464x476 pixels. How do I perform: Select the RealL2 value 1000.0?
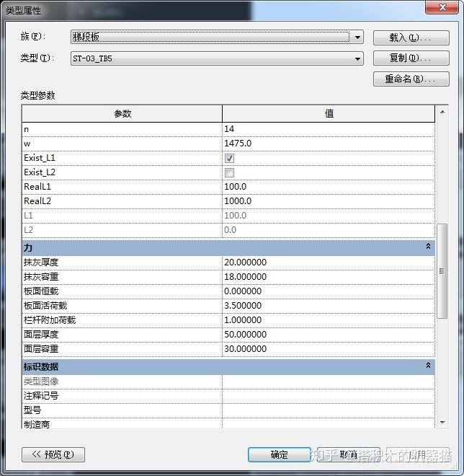coord(329,201)
